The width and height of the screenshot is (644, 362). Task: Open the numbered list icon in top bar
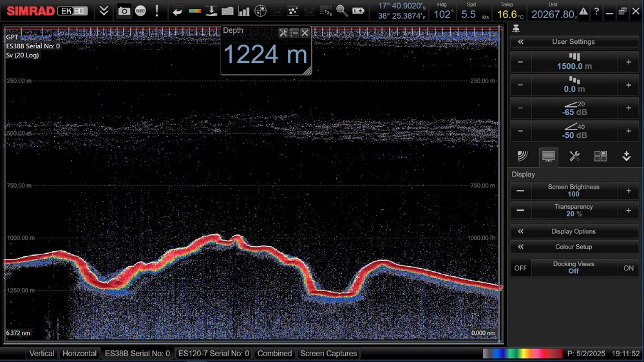pos(326,11)
